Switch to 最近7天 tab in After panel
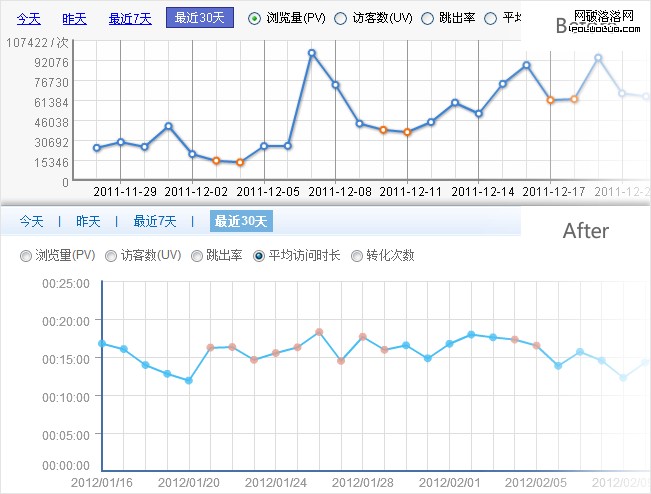This screenshot has width=651, height=494. click(155, 221)
